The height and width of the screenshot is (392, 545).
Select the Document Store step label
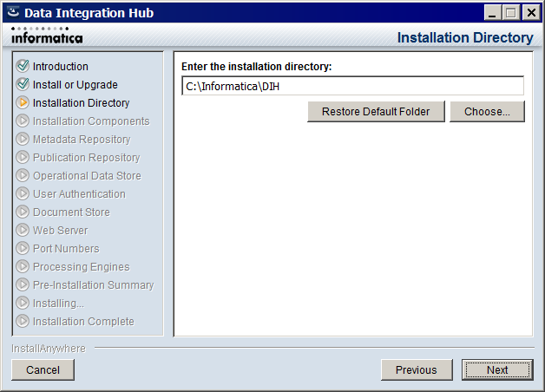click(x=71, y=212)
